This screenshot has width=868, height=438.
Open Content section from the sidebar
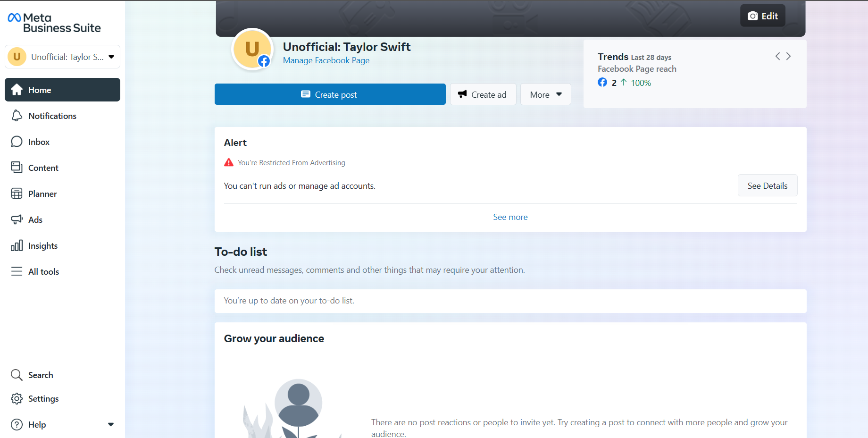[62, 168]
